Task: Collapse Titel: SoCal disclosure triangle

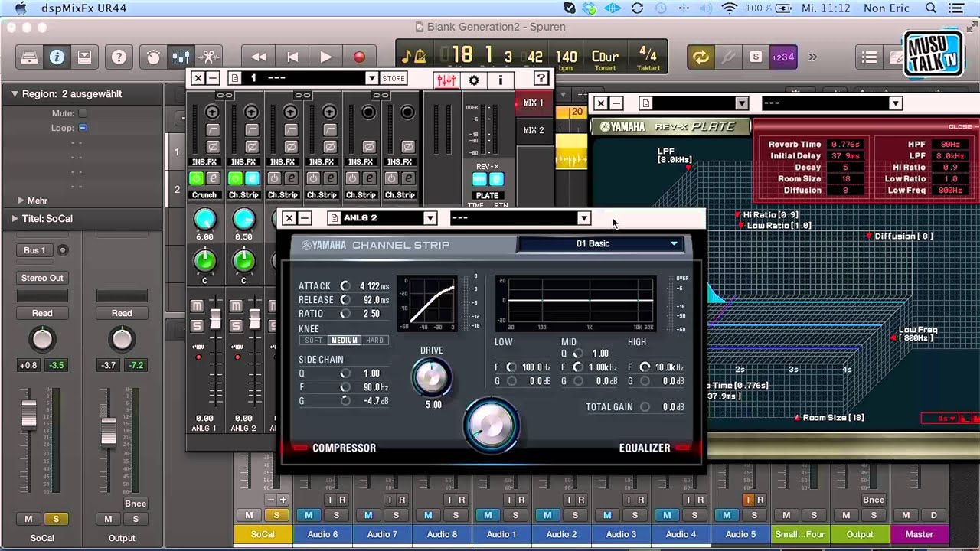Action: click(x=14, y=219)
